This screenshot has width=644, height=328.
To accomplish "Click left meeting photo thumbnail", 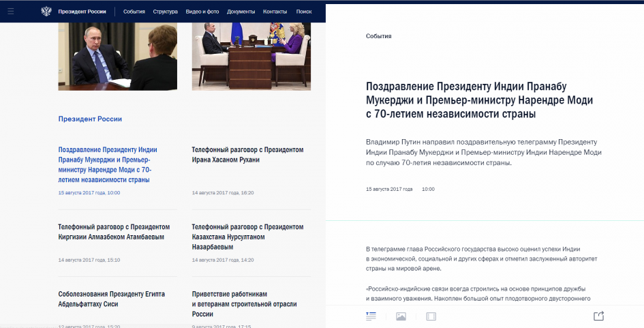I will [x=117, y=57].
